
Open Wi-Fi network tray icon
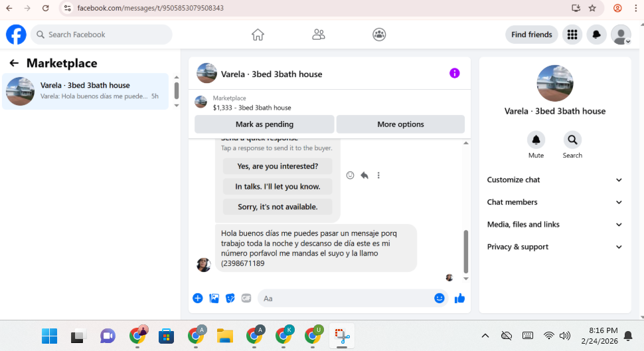[548, 336]
